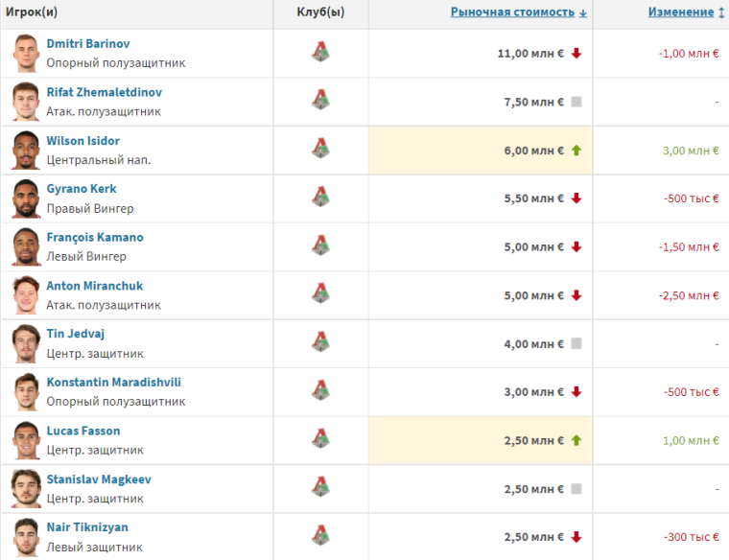Sort by Рыночная стоимость column header

512,12
